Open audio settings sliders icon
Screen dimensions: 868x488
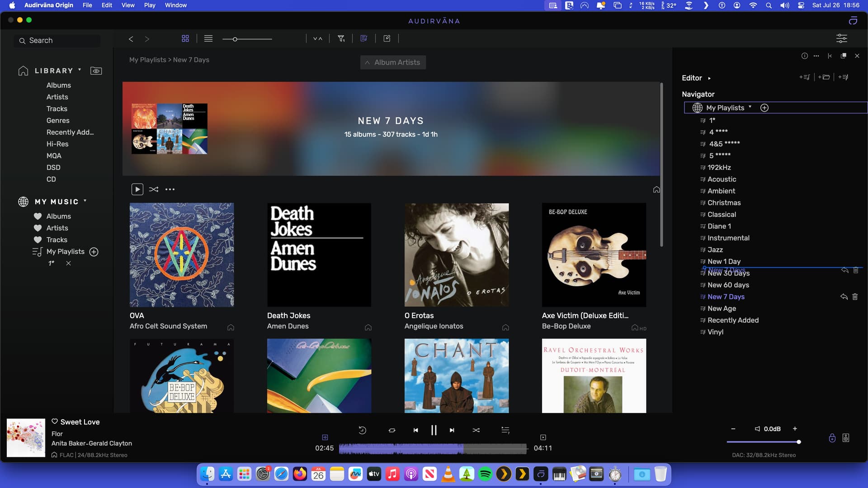click(841, 38)
